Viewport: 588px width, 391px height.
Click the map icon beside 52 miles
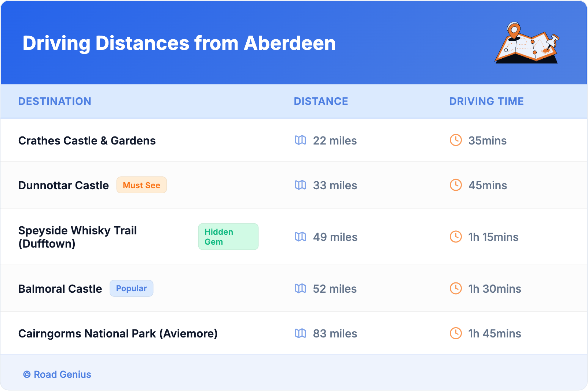300,288
